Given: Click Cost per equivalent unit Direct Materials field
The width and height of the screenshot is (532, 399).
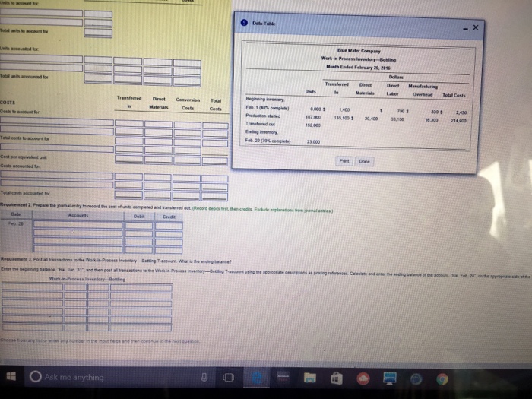Looking at the screenshot, I should [158, 160].
